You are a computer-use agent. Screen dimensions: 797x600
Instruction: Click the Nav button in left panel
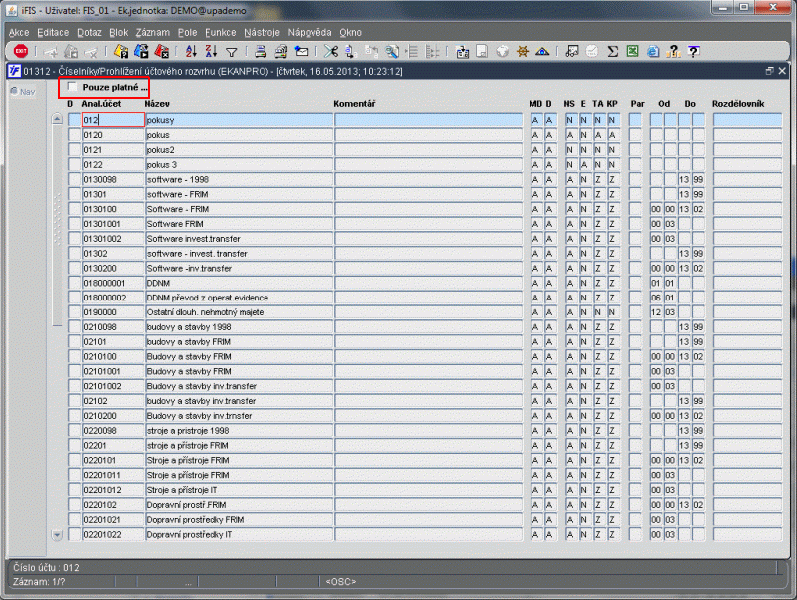(x=23, y=92)
